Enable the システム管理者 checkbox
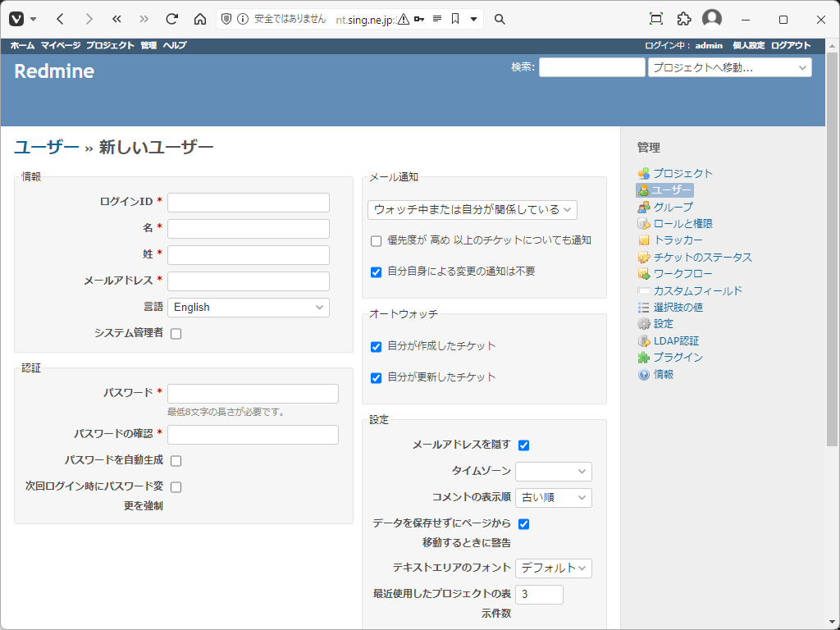Screen dimensions: 840x630 176,334
